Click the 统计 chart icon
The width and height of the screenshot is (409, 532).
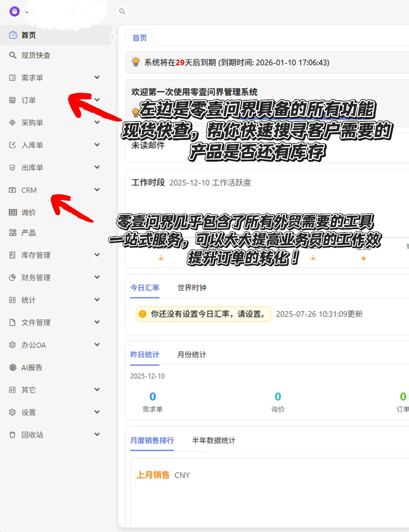(13, 300)
